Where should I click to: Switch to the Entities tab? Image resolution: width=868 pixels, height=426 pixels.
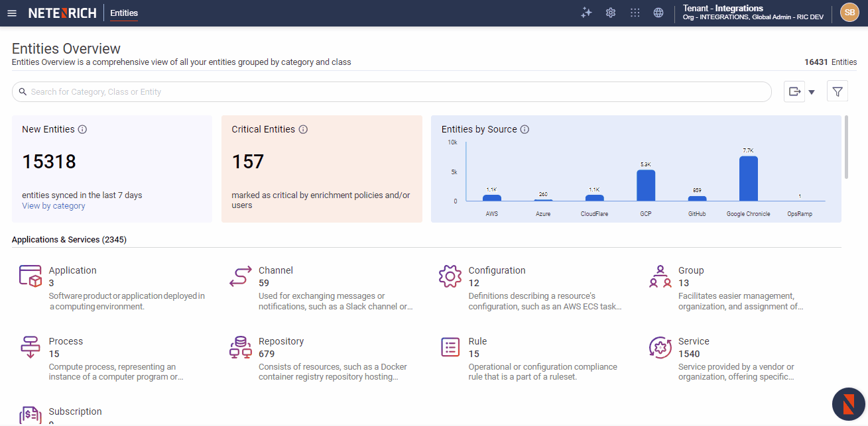point(123,13)
